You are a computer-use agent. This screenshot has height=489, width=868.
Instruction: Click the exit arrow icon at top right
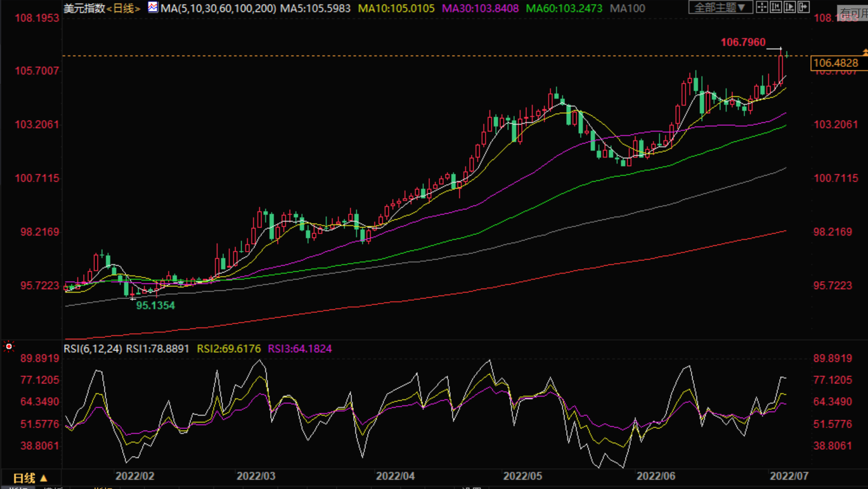[803, 8]
